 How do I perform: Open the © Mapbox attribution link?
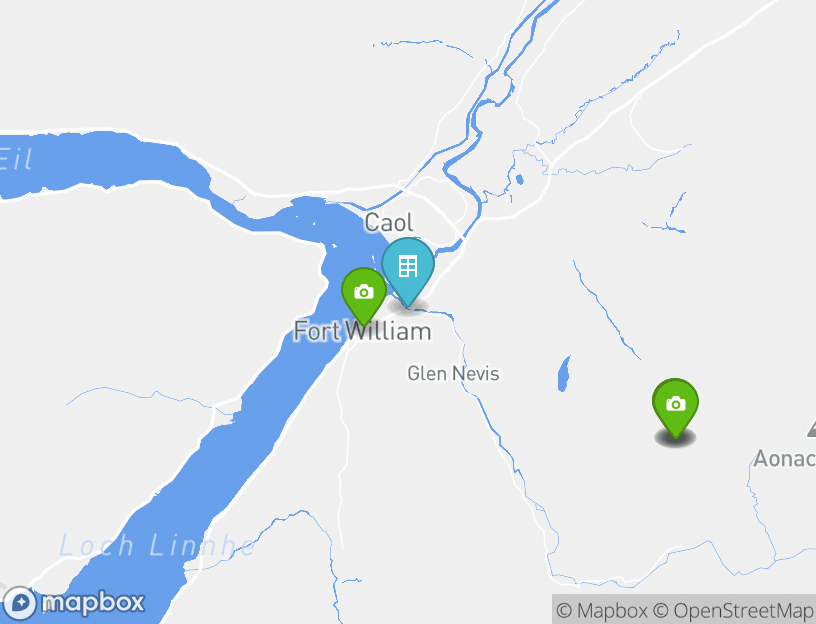[602, 610]
